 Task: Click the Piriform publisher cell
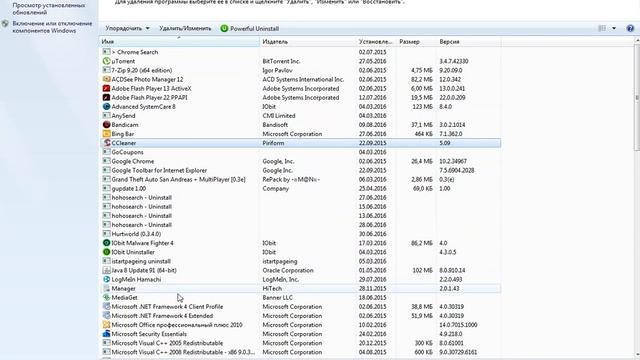click(273, 143)
